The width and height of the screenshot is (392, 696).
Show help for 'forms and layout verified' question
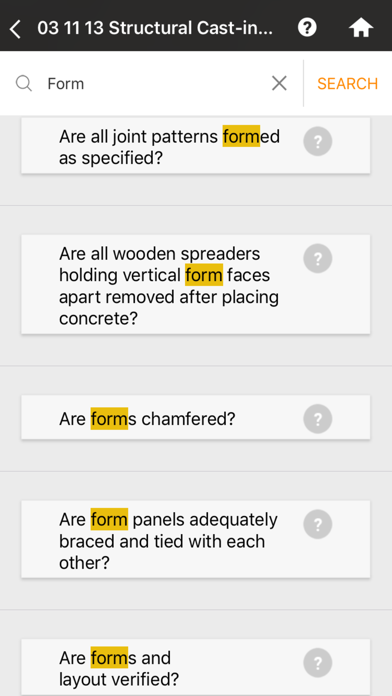(x=317, y=663)
